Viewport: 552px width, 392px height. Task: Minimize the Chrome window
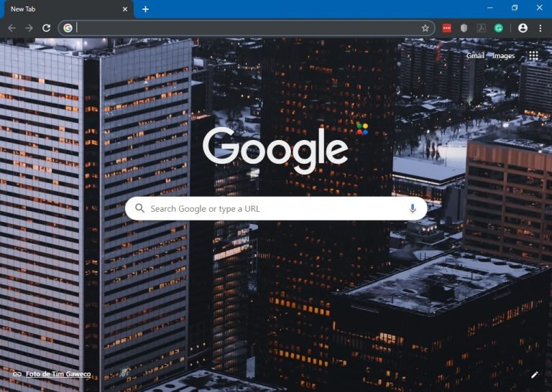coord(489,8)
